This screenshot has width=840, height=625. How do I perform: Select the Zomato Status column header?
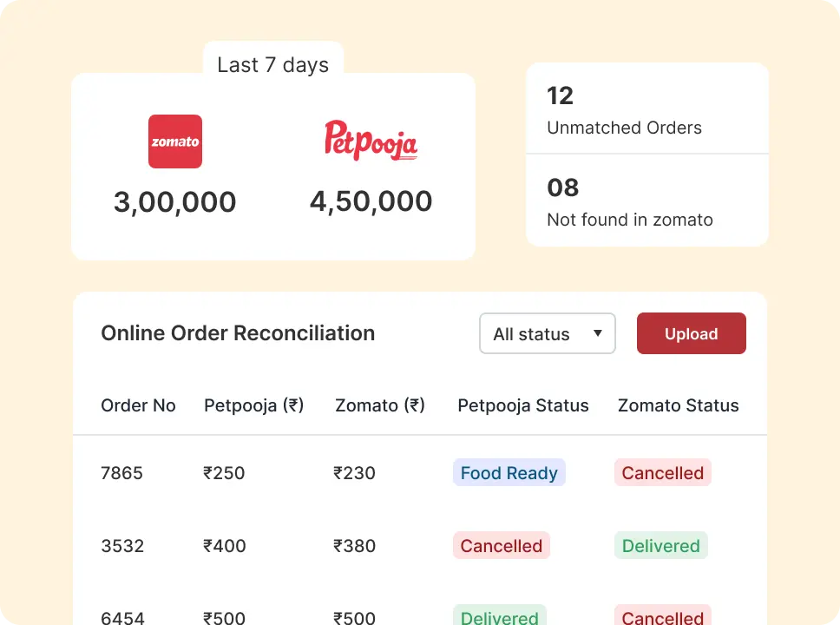click(x=678, y=405)
